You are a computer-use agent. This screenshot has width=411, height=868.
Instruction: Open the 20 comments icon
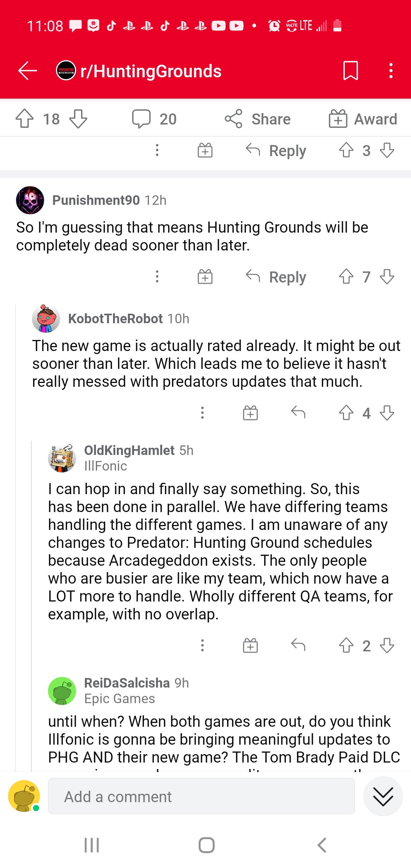click(x=142, y=119)
